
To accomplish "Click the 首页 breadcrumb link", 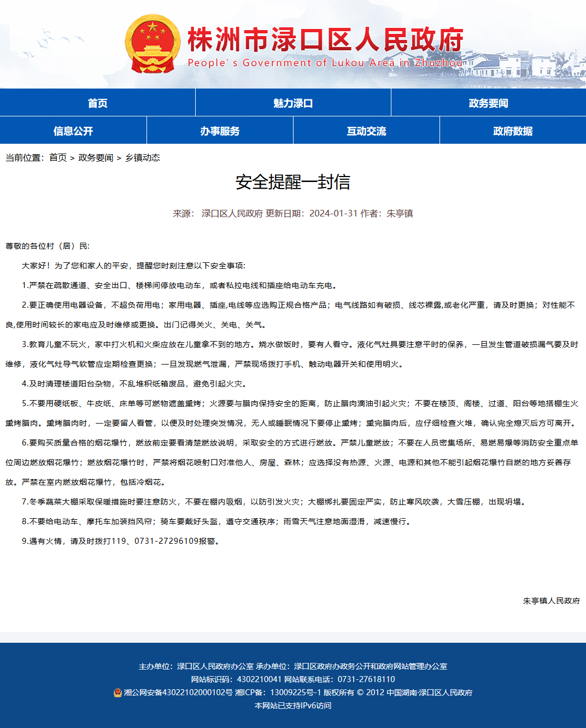I will tap(58, 157).
